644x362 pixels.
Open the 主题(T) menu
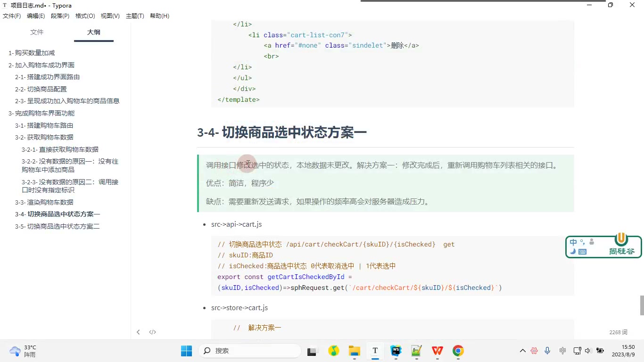tap(135, 16)
